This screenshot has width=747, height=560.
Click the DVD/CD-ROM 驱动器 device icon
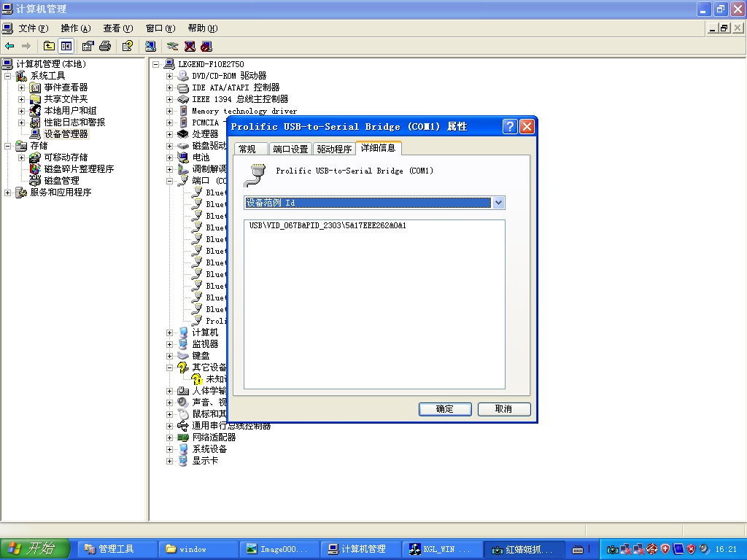[x=183, y=76]
